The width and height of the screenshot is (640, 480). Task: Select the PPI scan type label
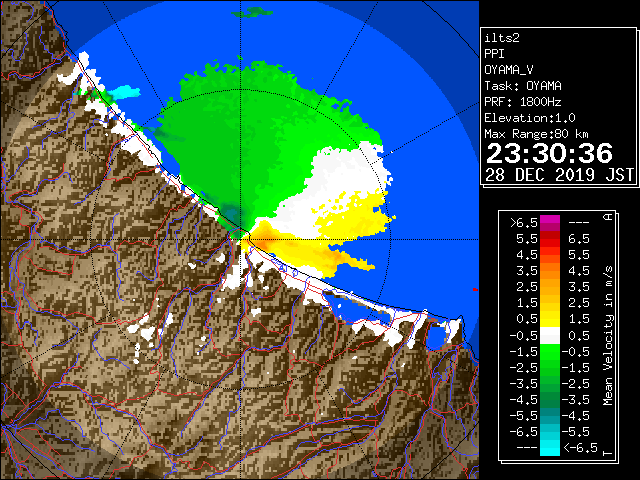pos(494,54)
